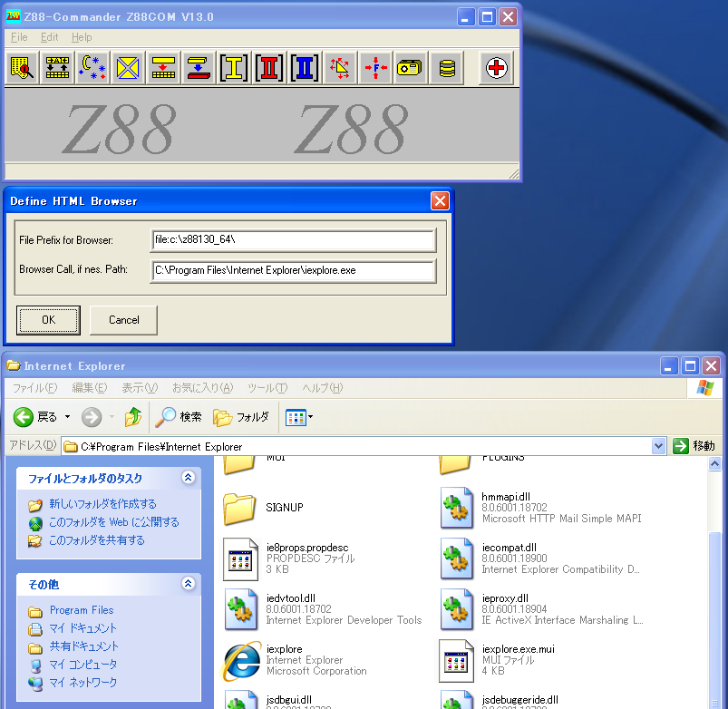The image size is (728, 709).
Task: Click このフォルダを共有する link
Action: pos(97,540)
